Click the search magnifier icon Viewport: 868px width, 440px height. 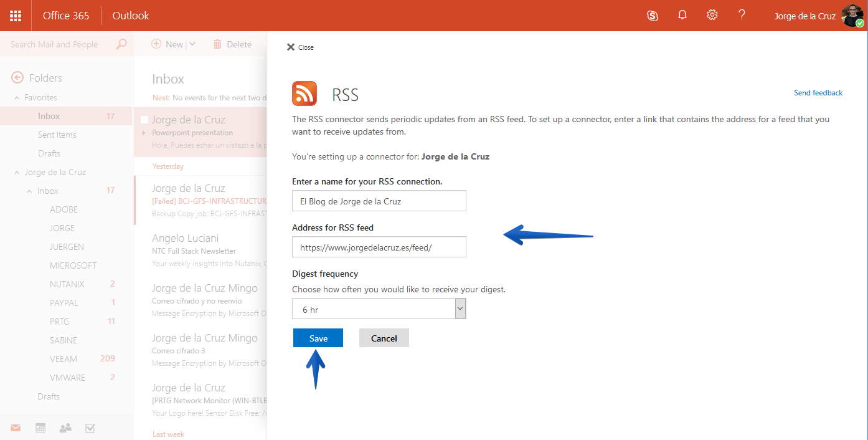[121, 44]
